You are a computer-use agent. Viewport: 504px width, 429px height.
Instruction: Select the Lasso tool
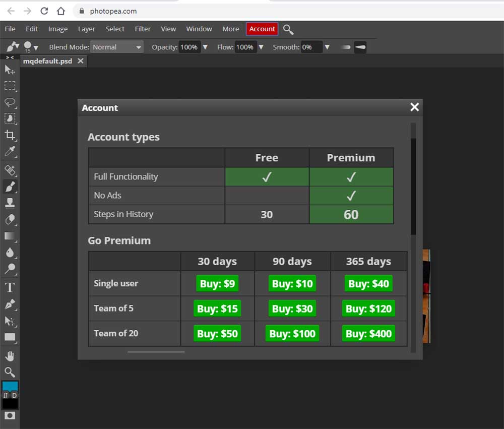tap(10, 102)
